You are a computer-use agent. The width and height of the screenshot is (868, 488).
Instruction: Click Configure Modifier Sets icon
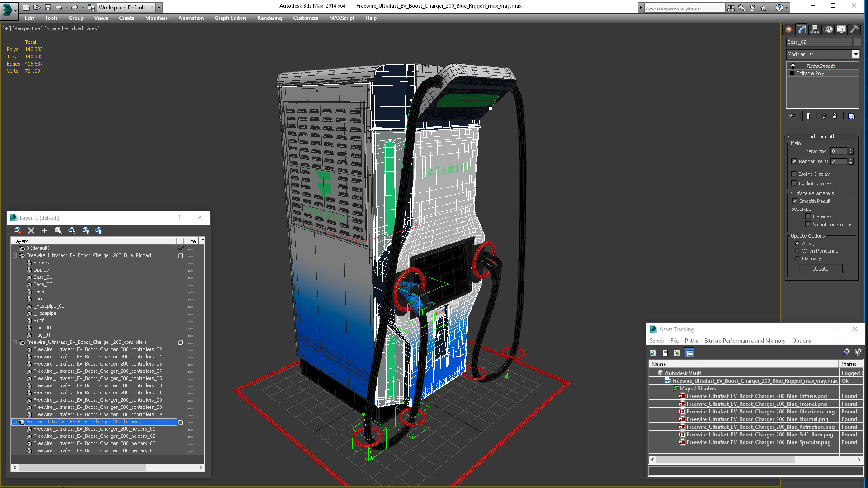(851, 116)
